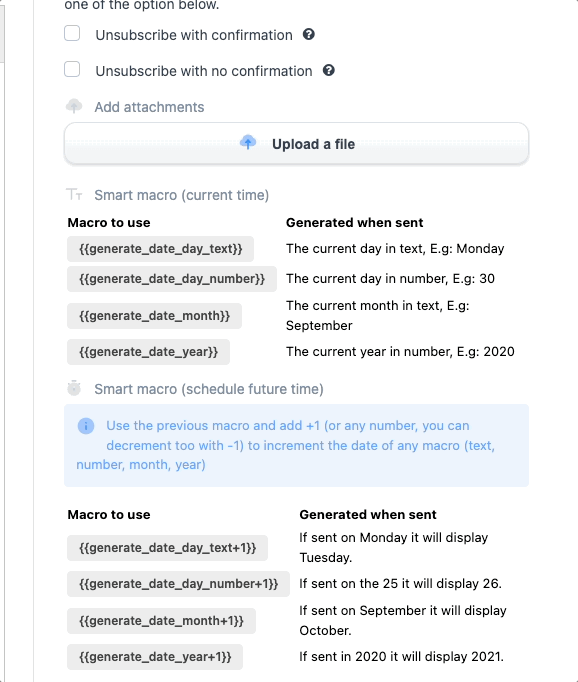Screen dimensions: 578x682
Task: Click the cloud icon next to Add attachments
Action: [x=74, y=106]
